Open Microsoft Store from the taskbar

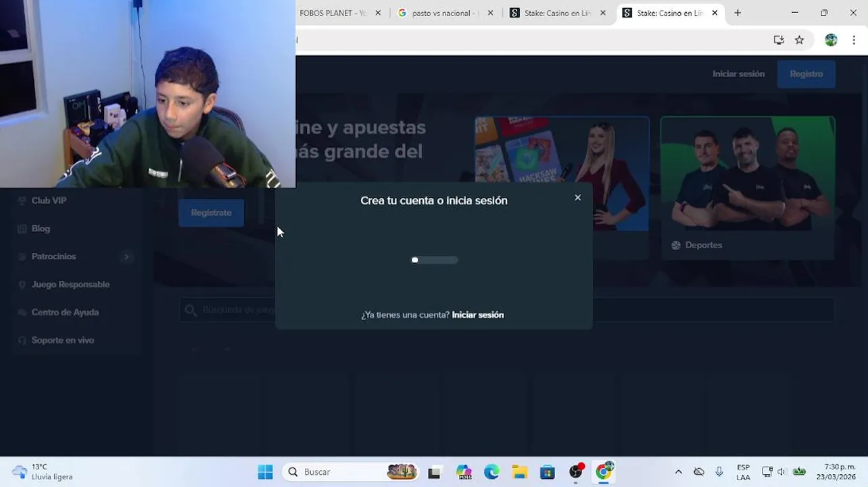[548, 472]
